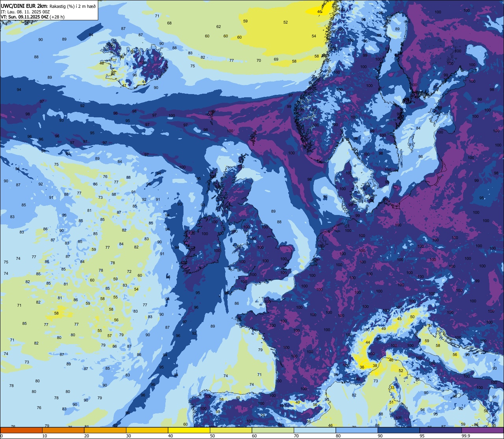Click the dark blue 90–95% legend swatch
The width and height of the screenshot is (504, 439).
[x=398, y=430]
